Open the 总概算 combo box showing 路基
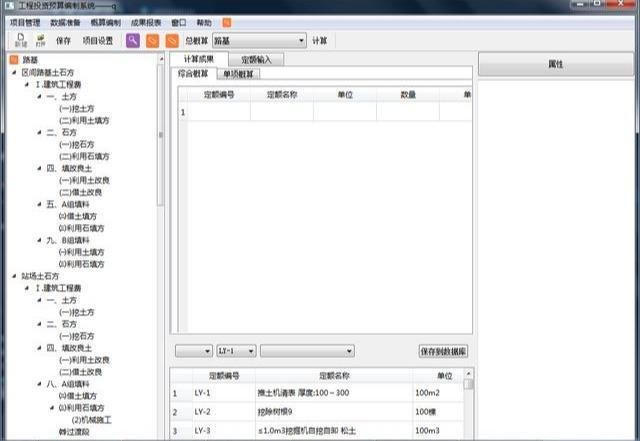This screenshot has height=441, width=640. pyautogui.click(x=259, y=41)
